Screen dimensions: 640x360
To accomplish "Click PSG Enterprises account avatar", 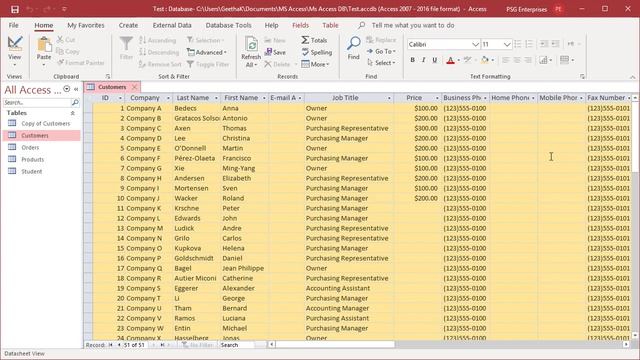I will (x=558, y=9).
